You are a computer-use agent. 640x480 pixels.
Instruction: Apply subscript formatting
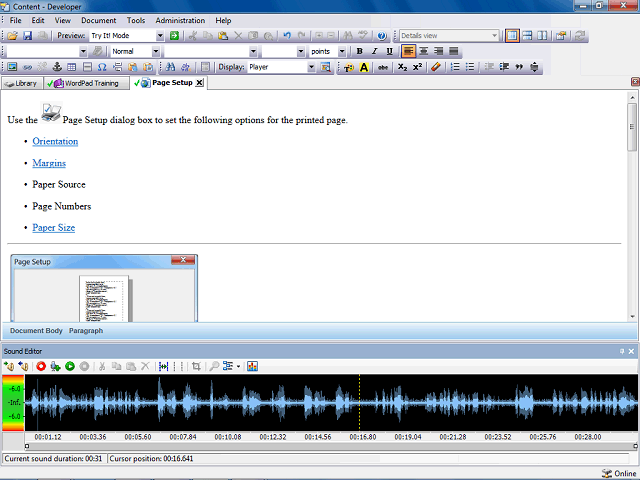coord(402,67)
